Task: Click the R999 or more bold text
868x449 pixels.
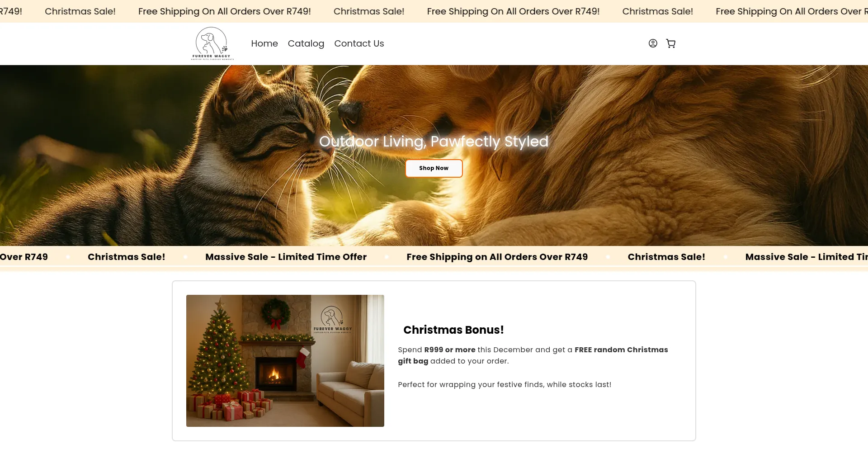Action: pos(450,350)
